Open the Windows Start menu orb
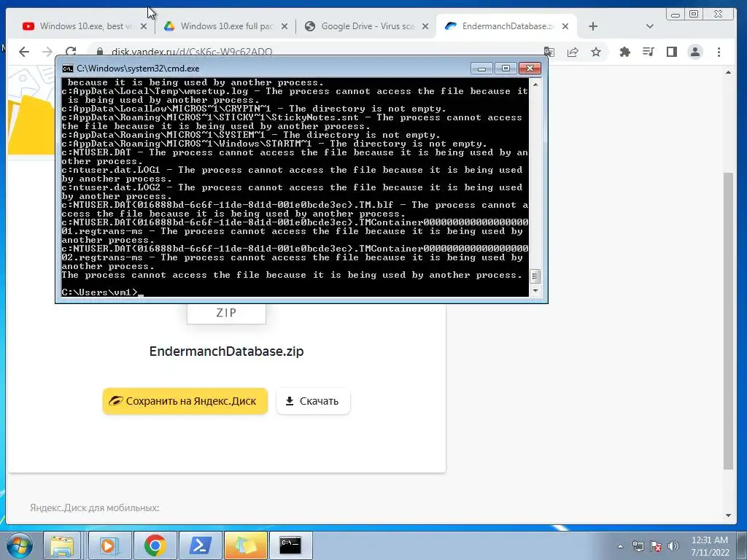Viewport: 747px width, 560px height. click(19, 545)
